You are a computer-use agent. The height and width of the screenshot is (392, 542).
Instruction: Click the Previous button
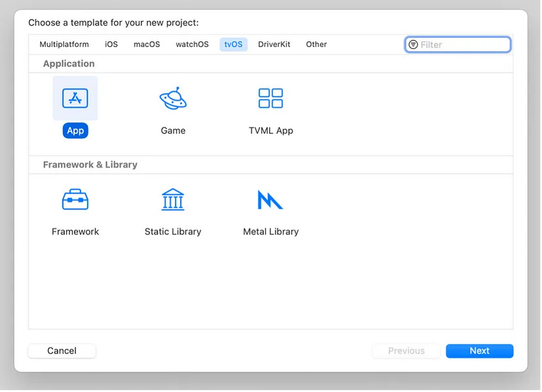(x=406, y=351)
